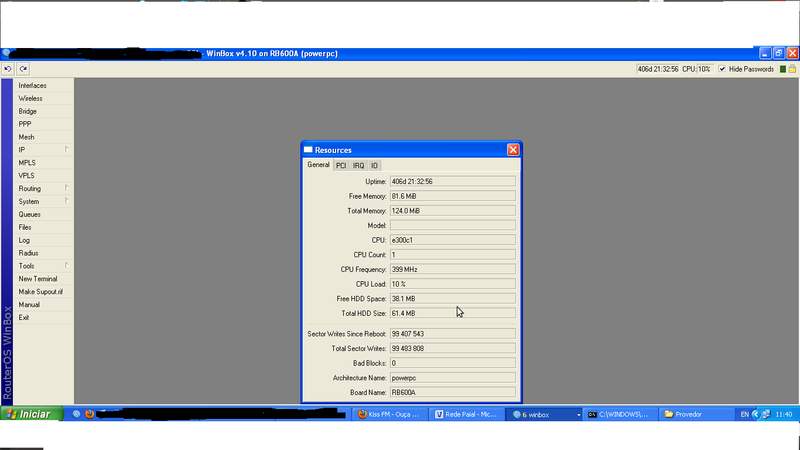Open the Mesh menu item
The width and height of the screenshot is (800, 450).
(x=43, y=137)
